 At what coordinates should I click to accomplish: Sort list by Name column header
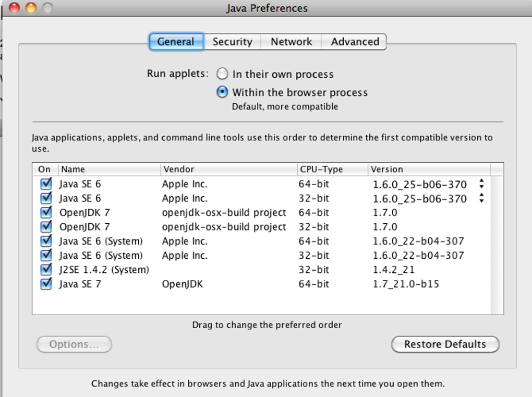point(108,170)
